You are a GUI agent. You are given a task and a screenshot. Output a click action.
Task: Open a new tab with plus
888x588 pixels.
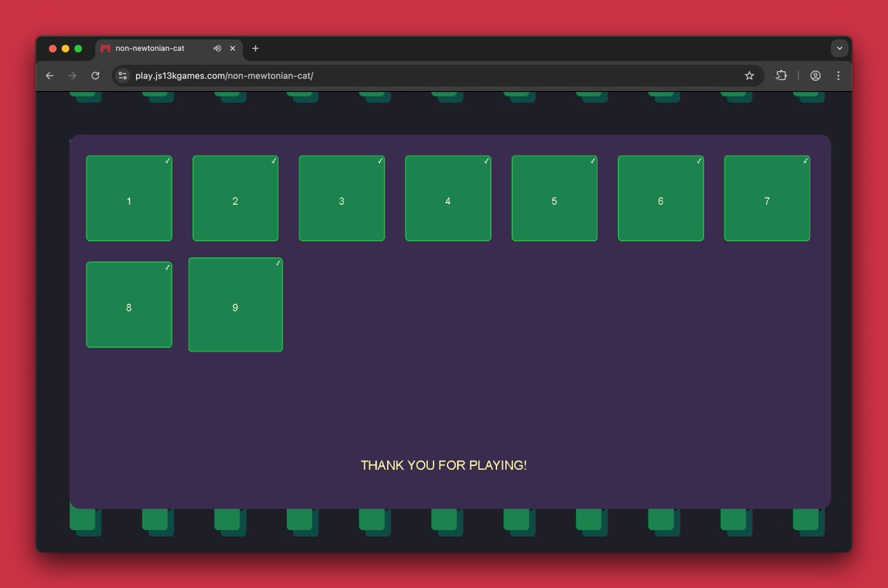tap(255, 48)
